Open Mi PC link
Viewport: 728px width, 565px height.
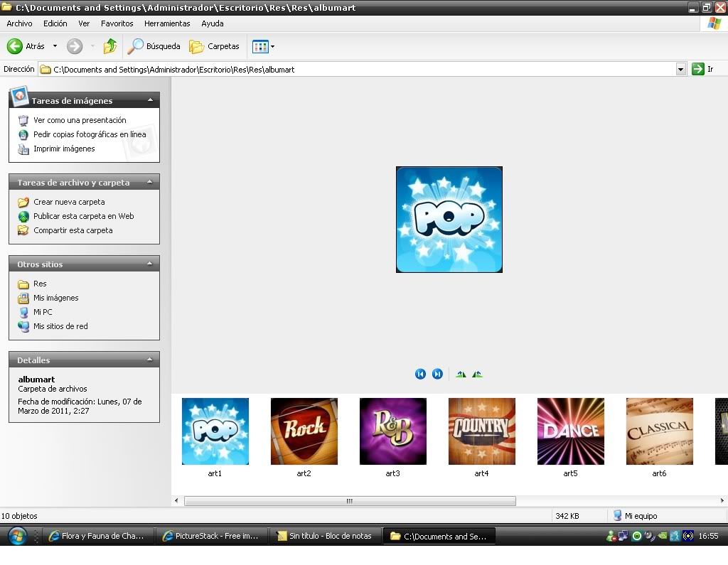43,312
